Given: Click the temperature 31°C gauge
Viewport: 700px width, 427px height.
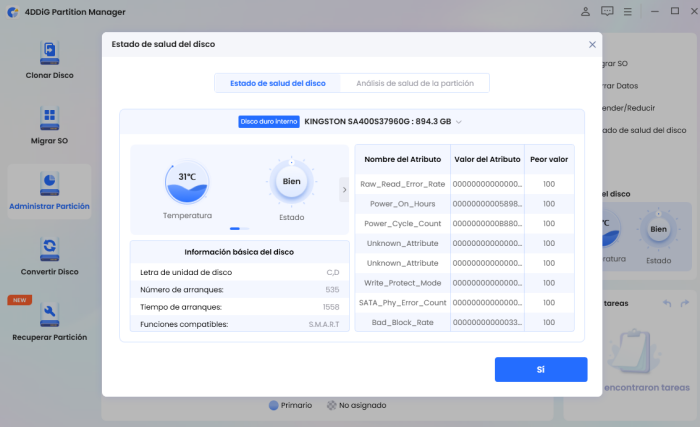Looking at the screenshot, I should [x=187, y=180].
